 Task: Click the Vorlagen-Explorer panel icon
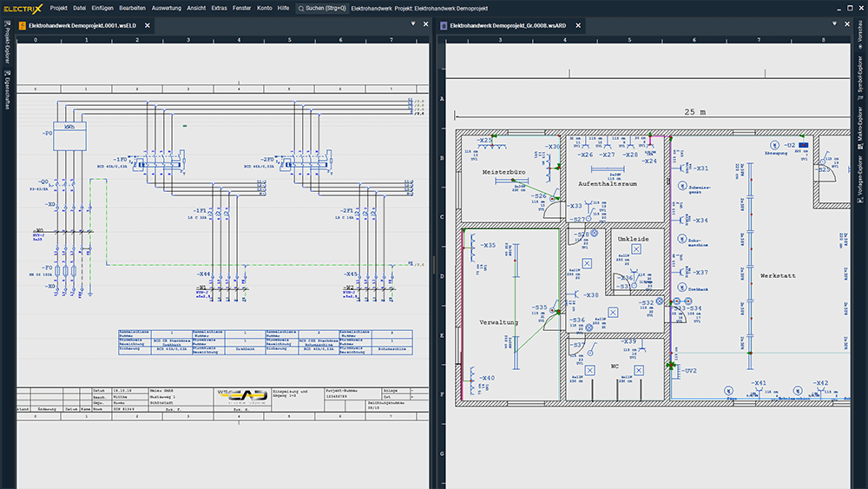[860, 200]
